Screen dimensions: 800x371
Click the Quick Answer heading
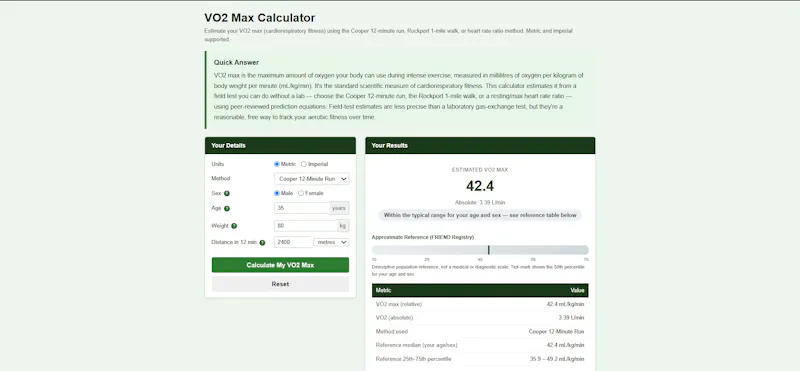[x=236, y=63]
